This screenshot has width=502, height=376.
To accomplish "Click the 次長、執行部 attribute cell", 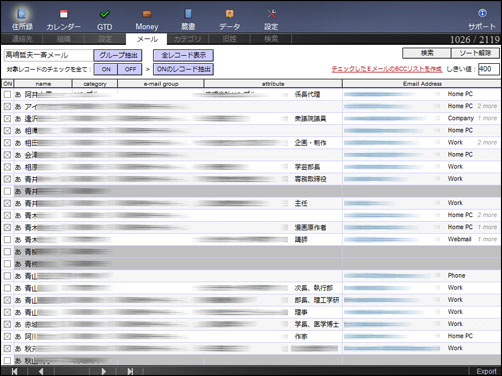I will coord(314,288).
